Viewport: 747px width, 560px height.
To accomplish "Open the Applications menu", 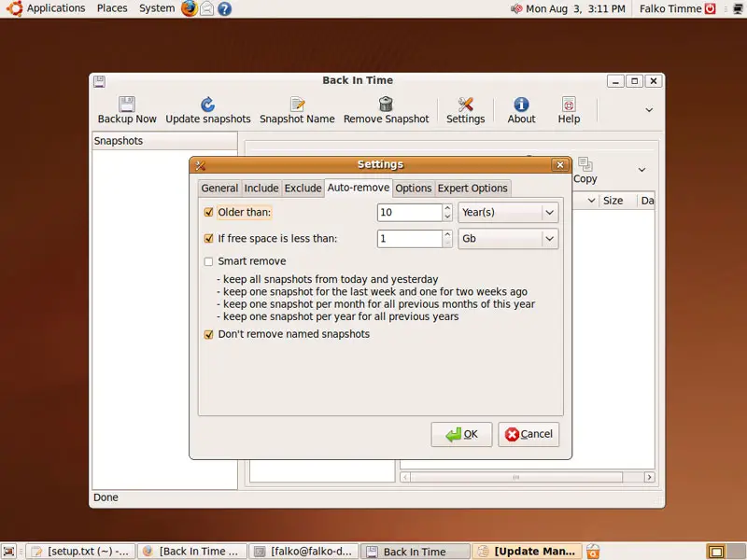I will 55,8.
